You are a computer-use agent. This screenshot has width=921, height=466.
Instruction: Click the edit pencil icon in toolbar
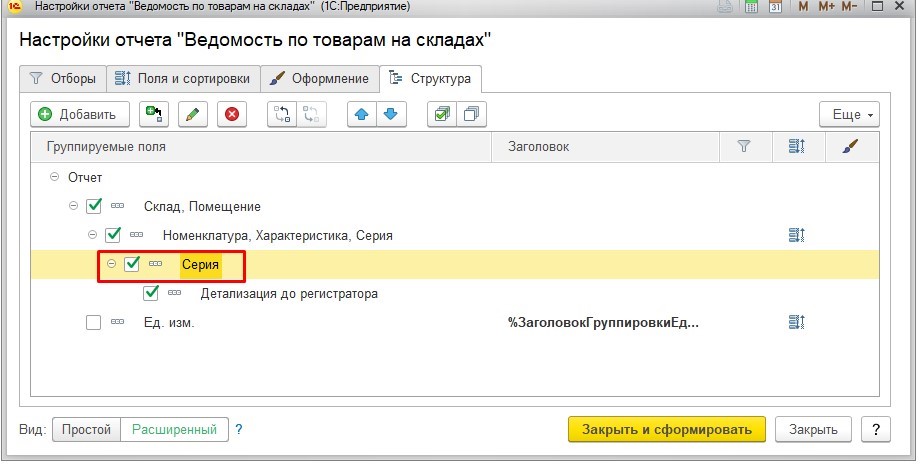[192, 114]
